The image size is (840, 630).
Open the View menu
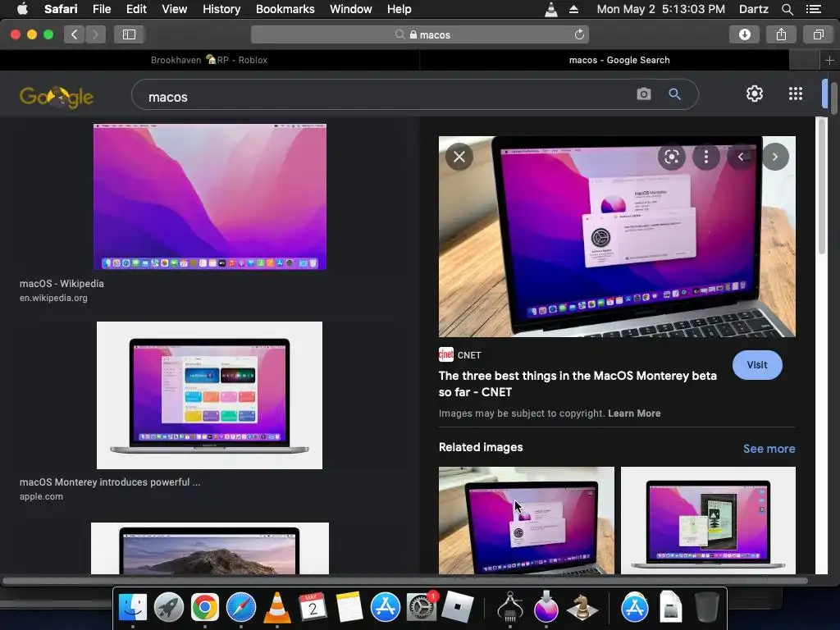click(175, 9)
